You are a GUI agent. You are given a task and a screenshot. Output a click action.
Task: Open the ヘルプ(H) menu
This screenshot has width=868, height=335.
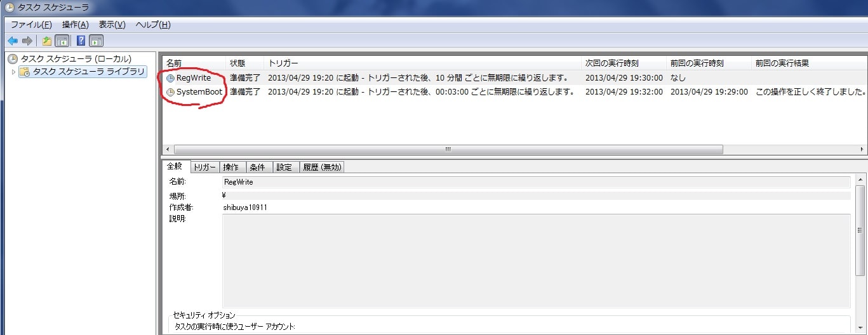coord(153,25)
